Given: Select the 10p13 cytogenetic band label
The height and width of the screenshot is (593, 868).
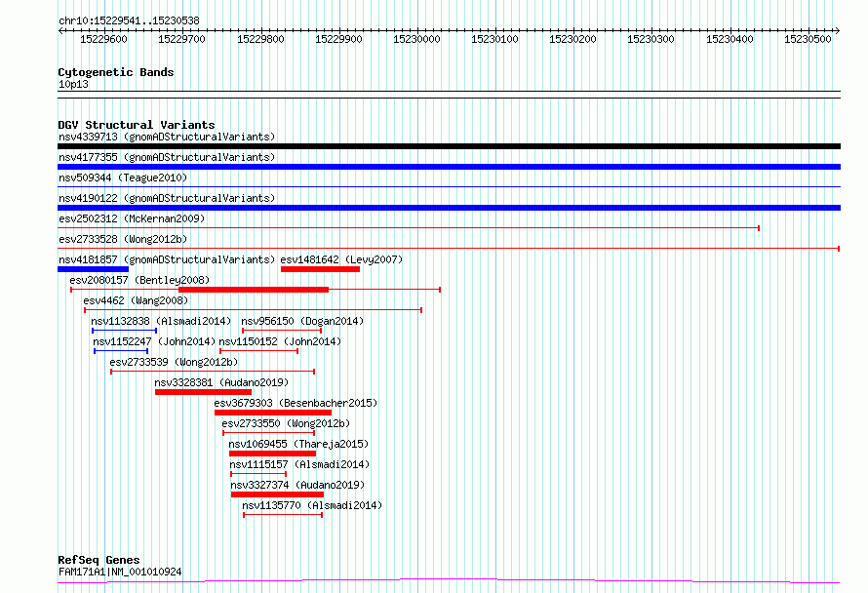Looking at the screenshot, I should coord(73,84).
